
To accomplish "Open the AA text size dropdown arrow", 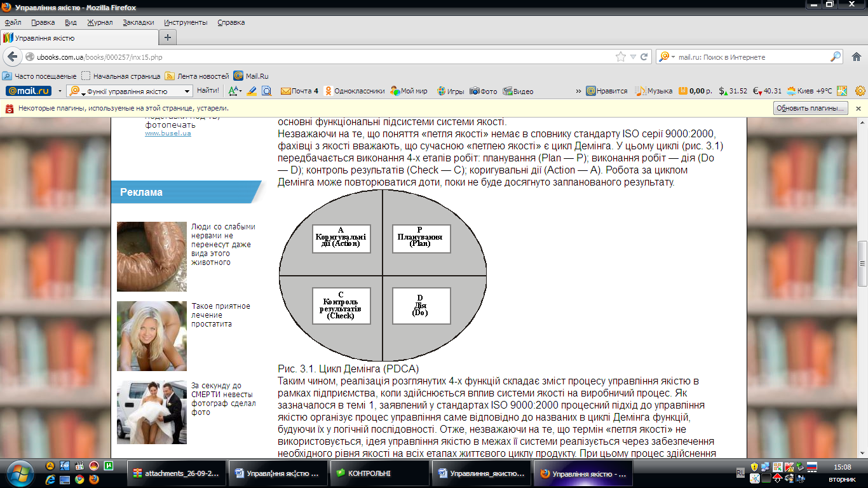I will coord(241,91).
